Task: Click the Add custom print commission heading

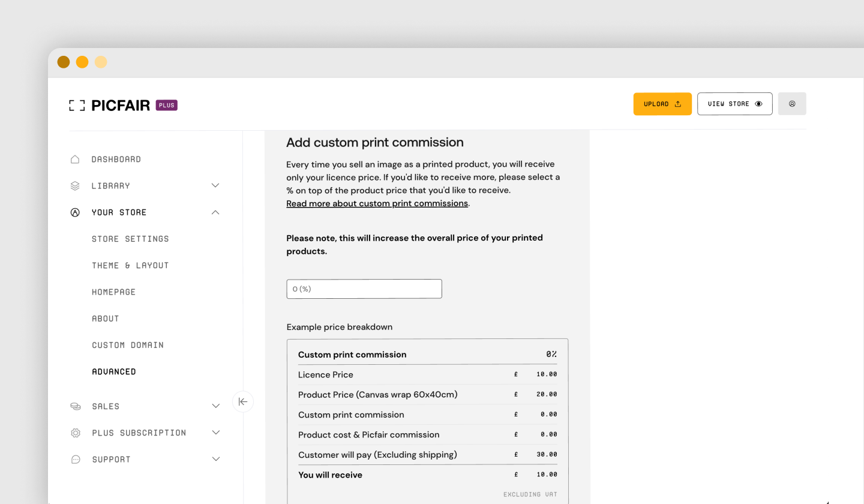Action: [x=375, y=143]
